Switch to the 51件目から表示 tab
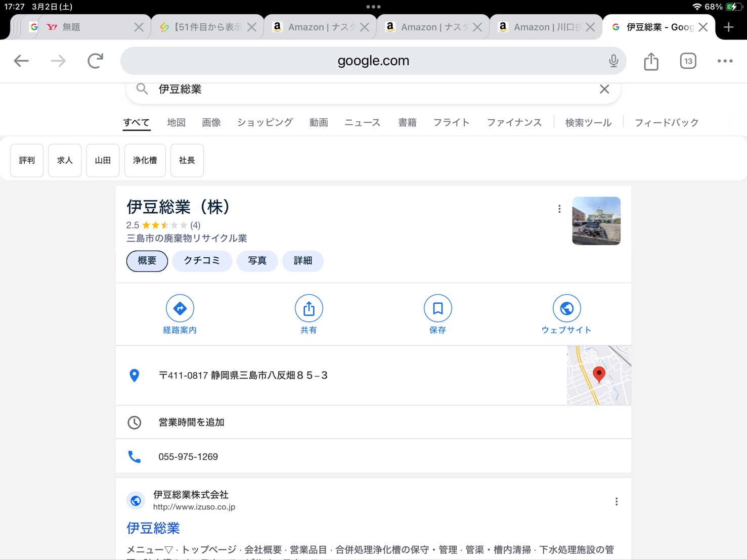Viewport: 747px width, 560px height. (x=207, y=27)
